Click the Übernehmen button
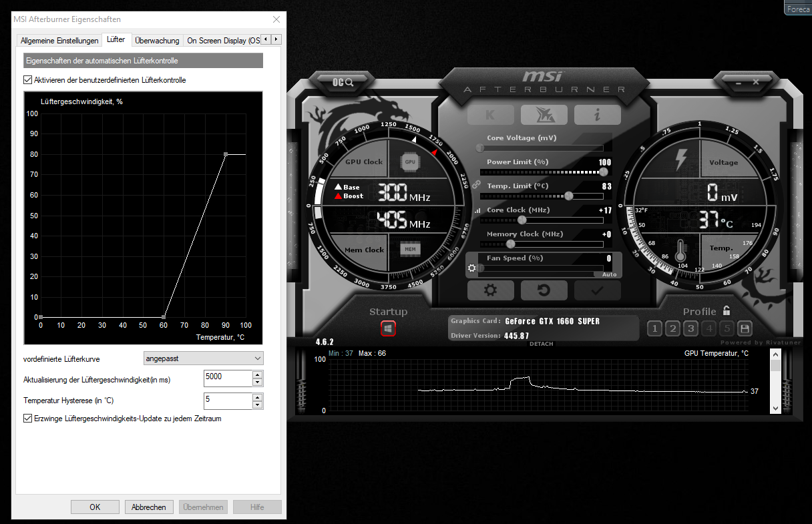This screenshot has height=524, width=812. tap(203, 507)
